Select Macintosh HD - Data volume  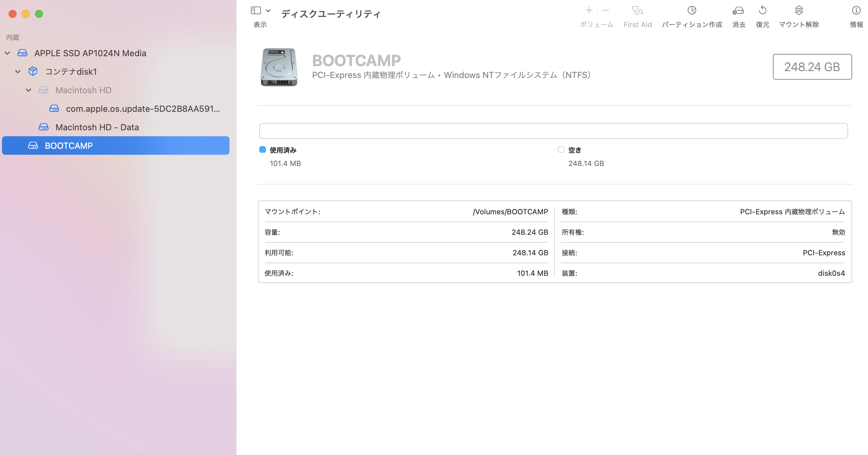click(x=97, y=127)
